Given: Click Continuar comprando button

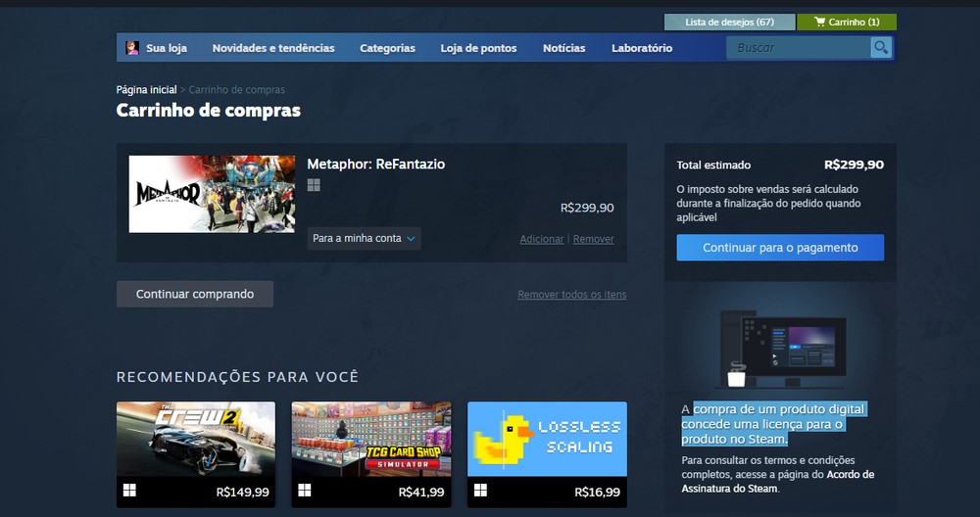Looking at the screenshot, I should coord(195,294).
